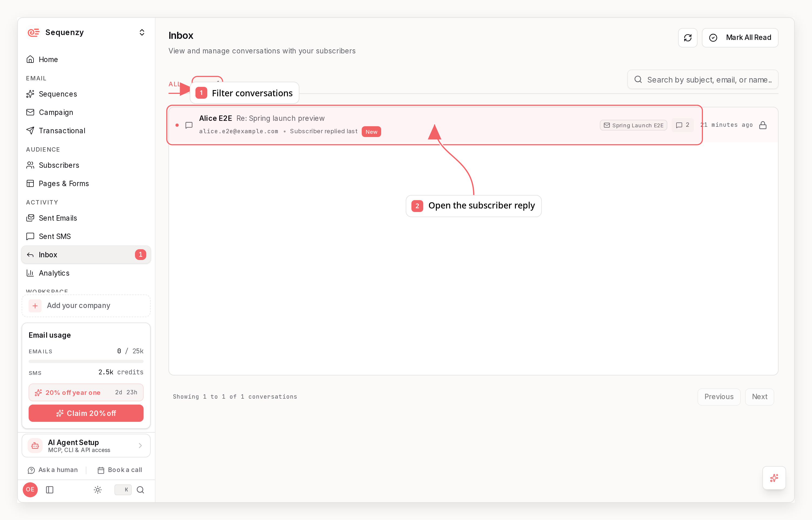812x520 pixels.
Task: Click the Add your company card
Action: pos(86,306)
